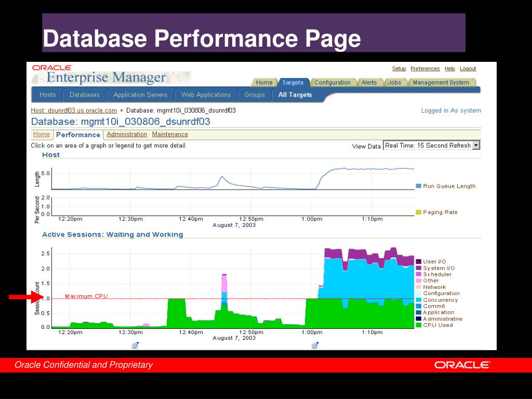Select the CPU Used legend swatch
The image size is (532, 399).
pos(418,325)
